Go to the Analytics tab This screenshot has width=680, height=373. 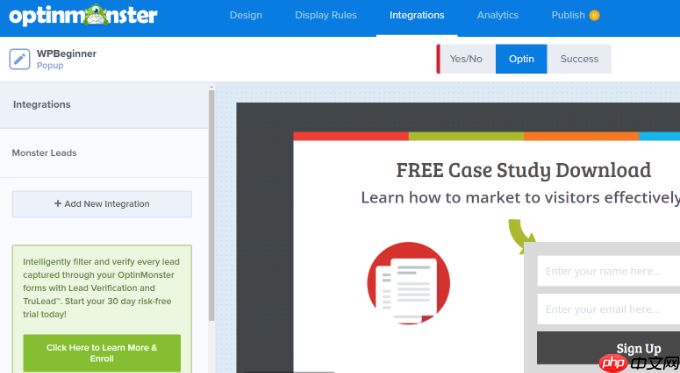498,15
